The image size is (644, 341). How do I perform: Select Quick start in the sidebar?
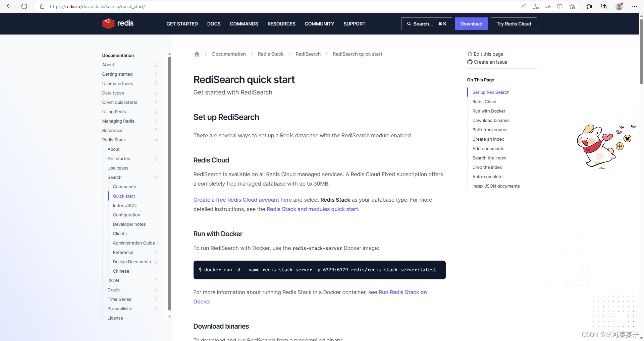point(124,196)
